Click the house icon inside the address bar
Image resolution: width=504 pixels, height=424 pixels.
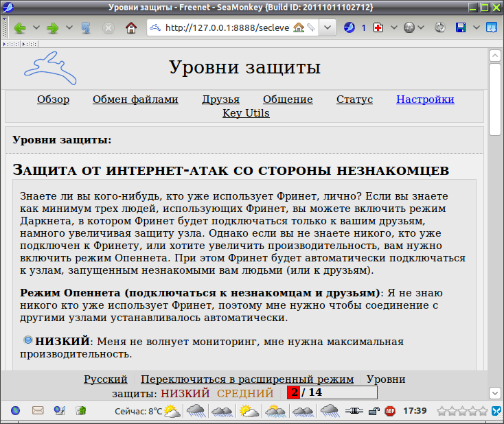pos(299,27)
